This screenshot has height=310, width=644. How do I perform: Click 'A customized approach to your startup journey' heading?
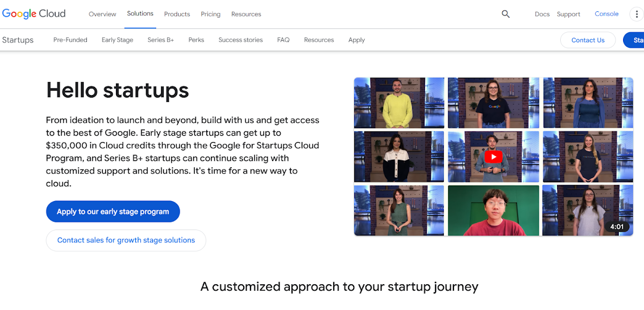[x=339, y=286]
